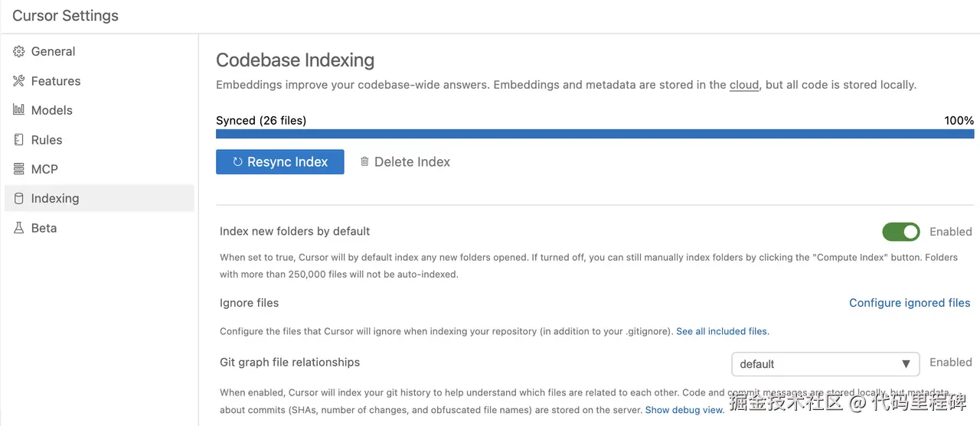Click the Enabled label beside the toggle switch
This screenshot has width=980, height=426.
coord(951,232)
